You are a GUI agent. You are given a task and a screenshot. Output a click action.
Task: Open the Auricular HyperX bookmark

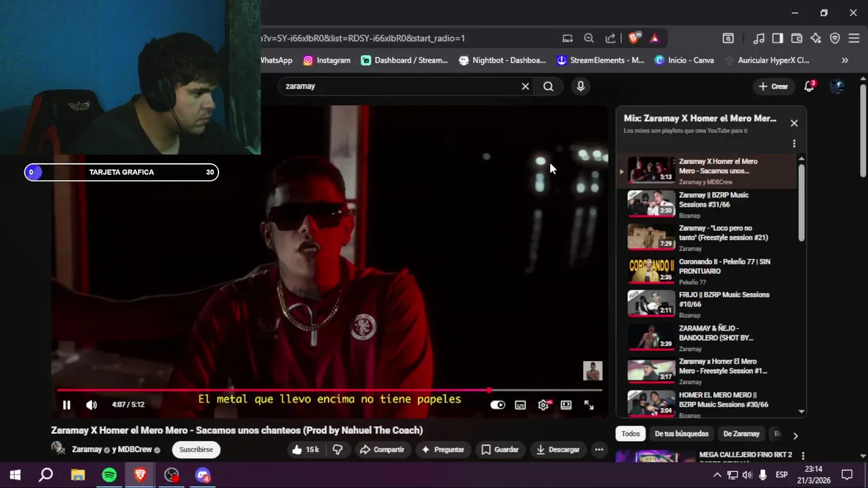point(767,60)
